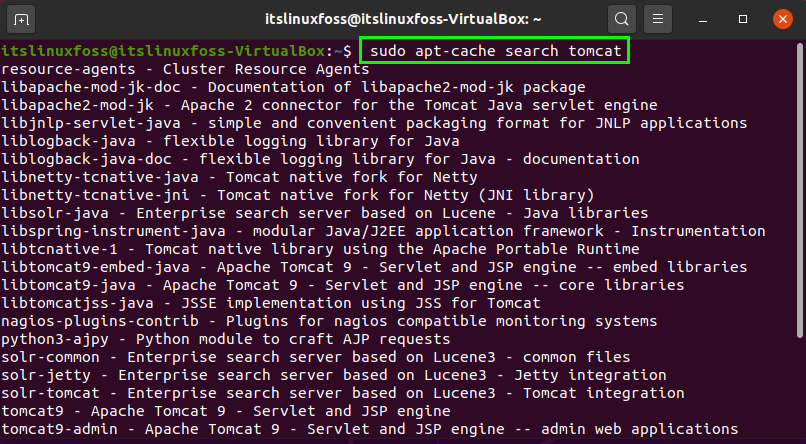Select the 'solr-common' package line
Image resolution: width=806 pixels, height=444 pixels.
(316, 357)
